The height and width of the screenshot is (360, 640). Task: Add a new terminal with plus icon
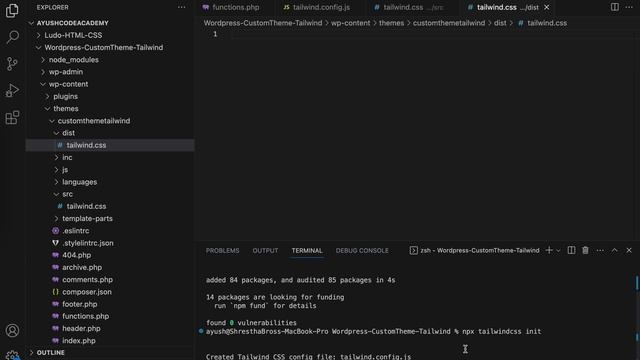549,250
